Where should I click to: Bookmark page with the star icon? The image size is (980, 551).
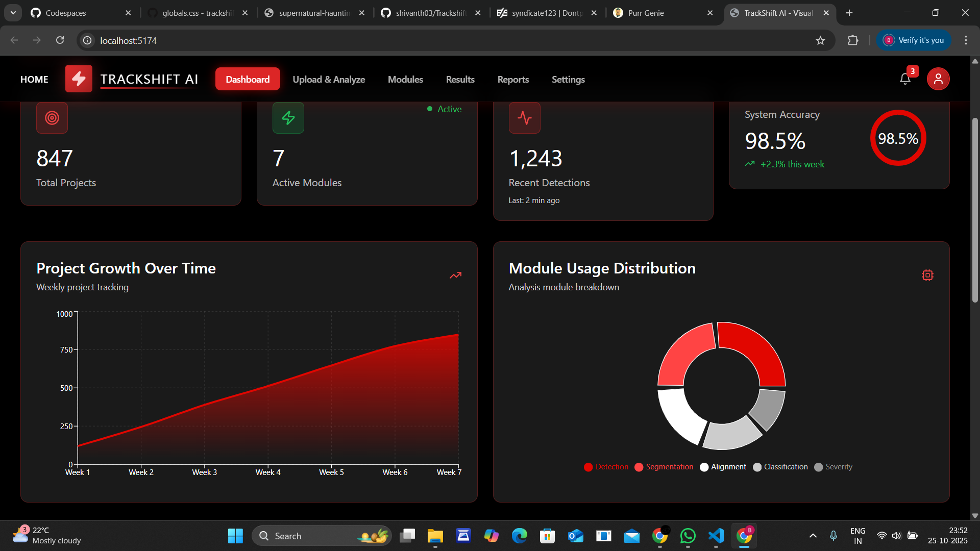pos(820,40)
